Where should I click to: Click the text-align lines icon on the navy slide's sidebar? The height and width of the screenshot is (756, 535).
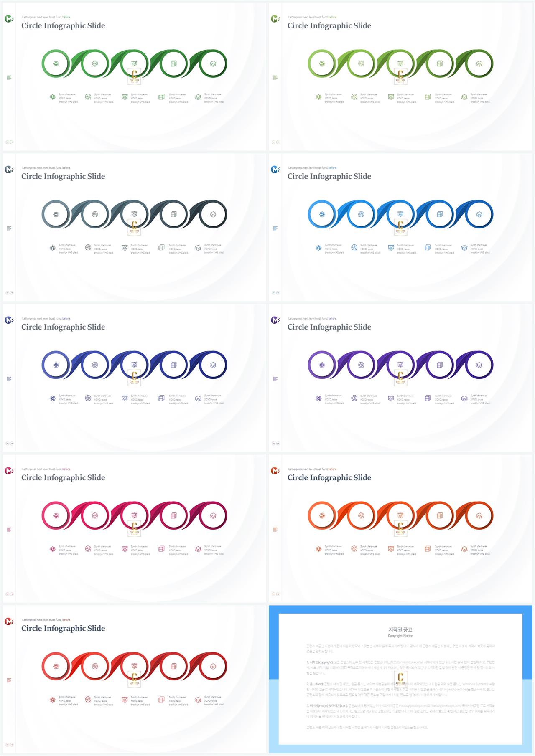point(9,379)
